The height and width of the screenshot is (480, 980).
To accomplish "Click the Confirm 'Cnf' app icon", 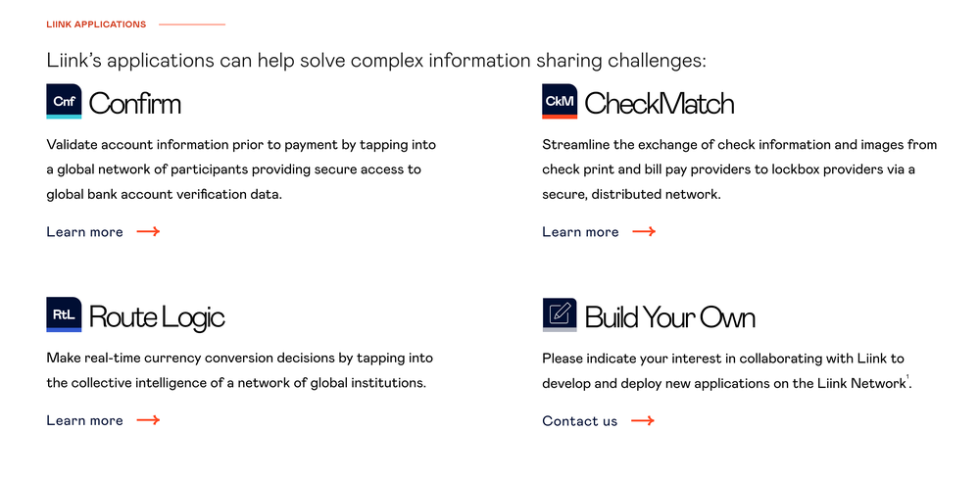I will coord(64,102).
